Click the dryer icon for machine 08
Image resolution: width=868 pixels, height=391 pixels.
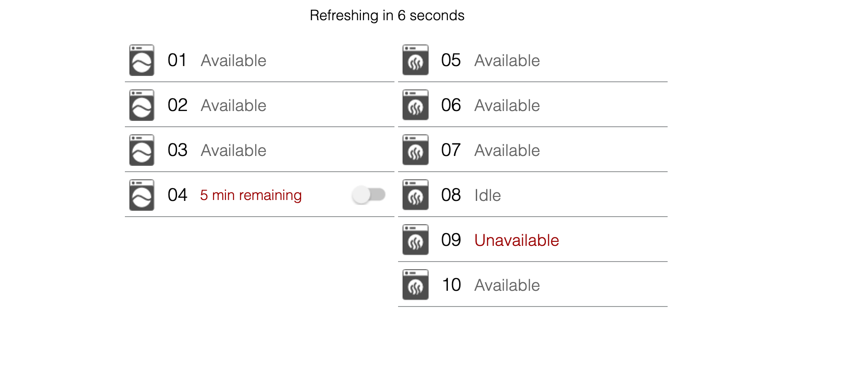click(x=415, y=195)
